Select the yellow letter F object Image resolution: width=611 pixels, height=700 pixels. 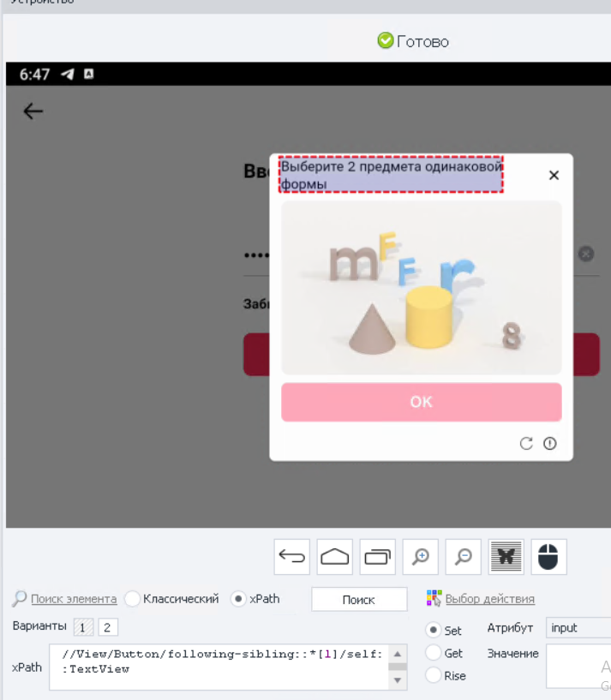[387, 245]
